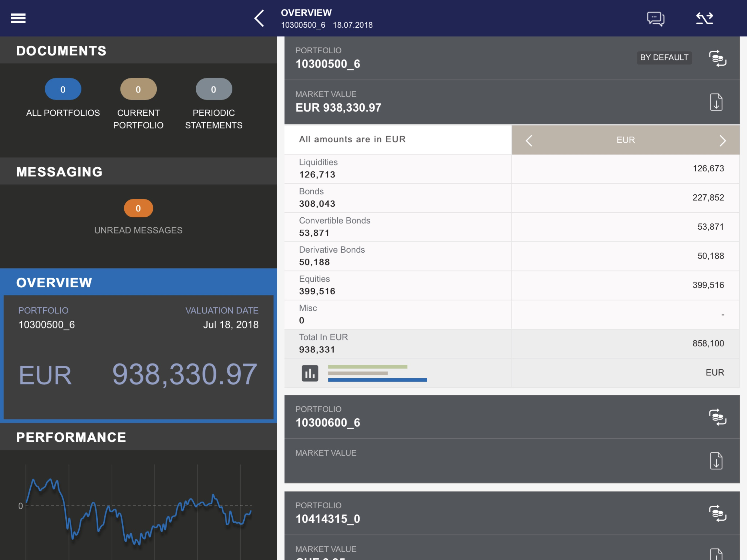This screenshot has width=747, height=560.
Task: Open the PERFORMANCE section
Action: [138, 437]
